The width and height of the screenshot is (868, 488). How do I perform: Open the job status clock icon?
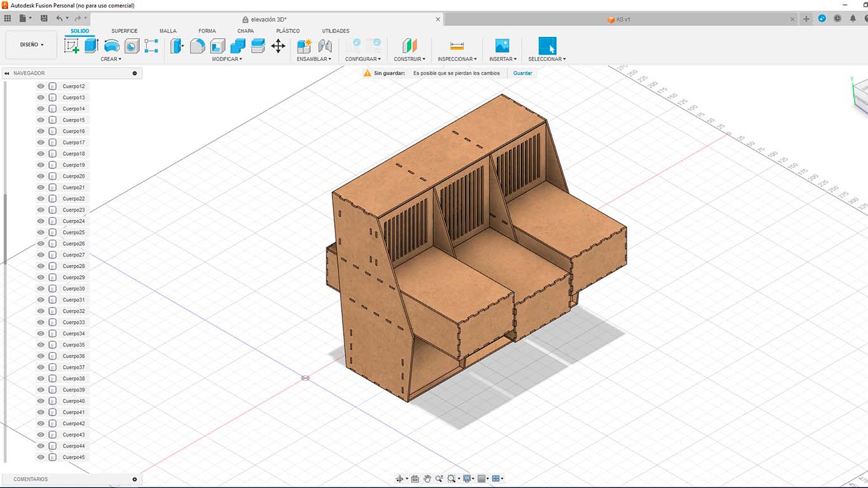point(837,18)
